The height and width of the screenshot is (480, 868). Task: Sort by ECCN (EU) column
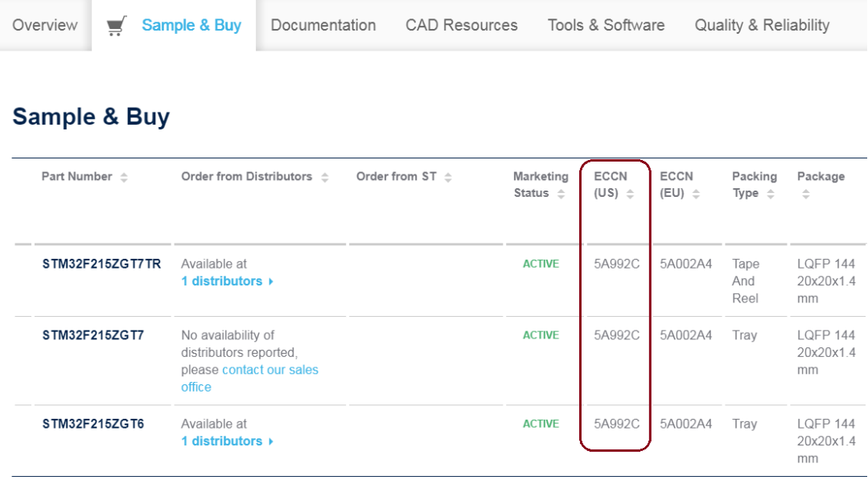click(x=696, y=194)
